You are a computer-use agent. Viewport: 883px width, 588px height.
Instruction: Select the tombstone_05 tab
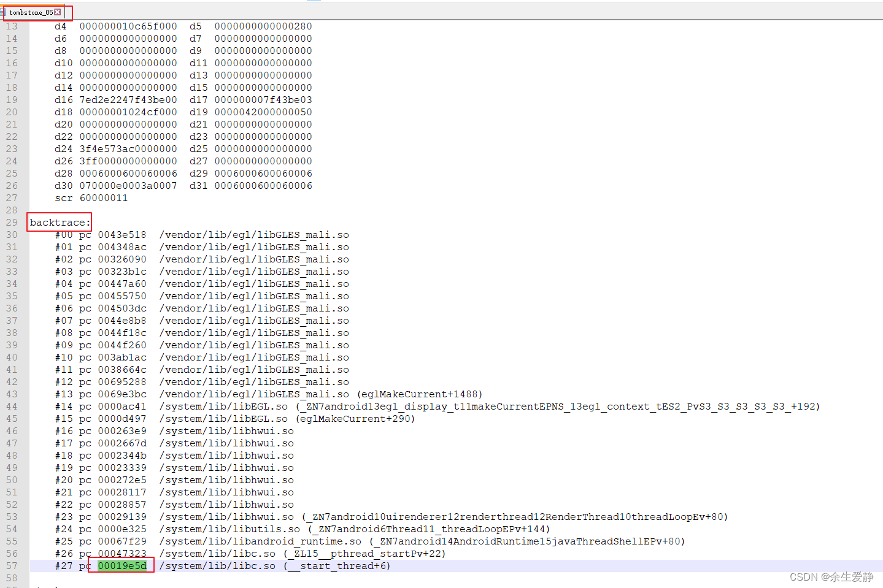pyautogui.click(x=29, y=11)
